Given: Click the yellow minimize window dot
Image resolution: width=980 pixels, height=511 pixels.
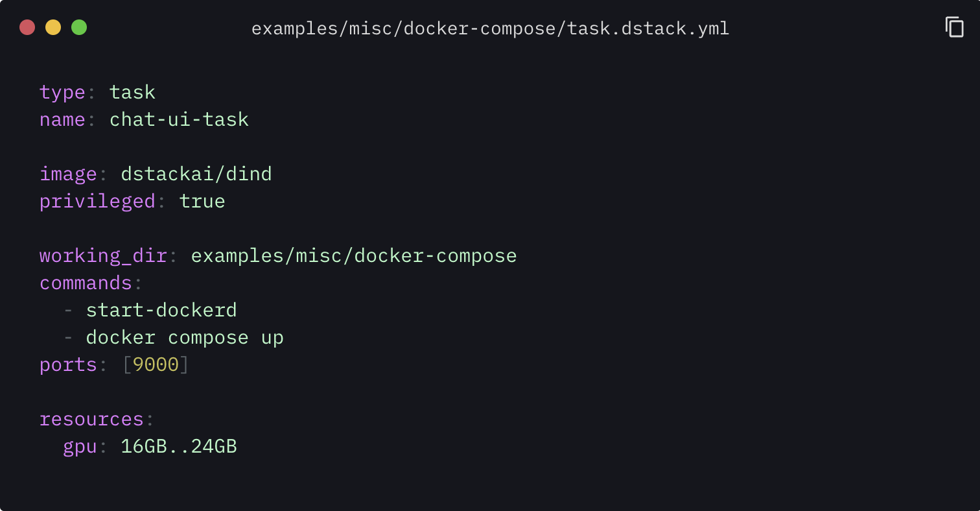Looking at the screenshot, I should coord(53,27).
